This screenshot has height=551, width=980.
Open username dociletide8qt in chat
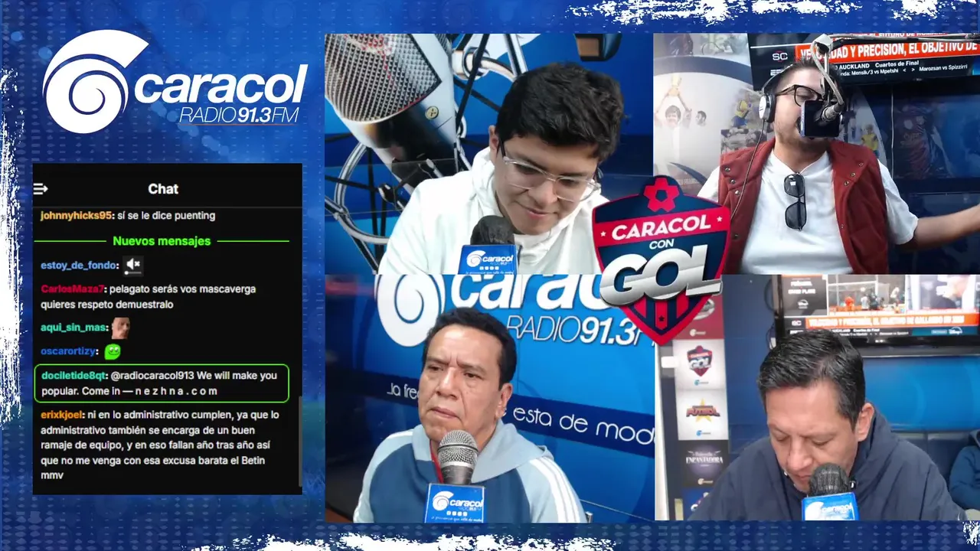click(x=73, y=376)
